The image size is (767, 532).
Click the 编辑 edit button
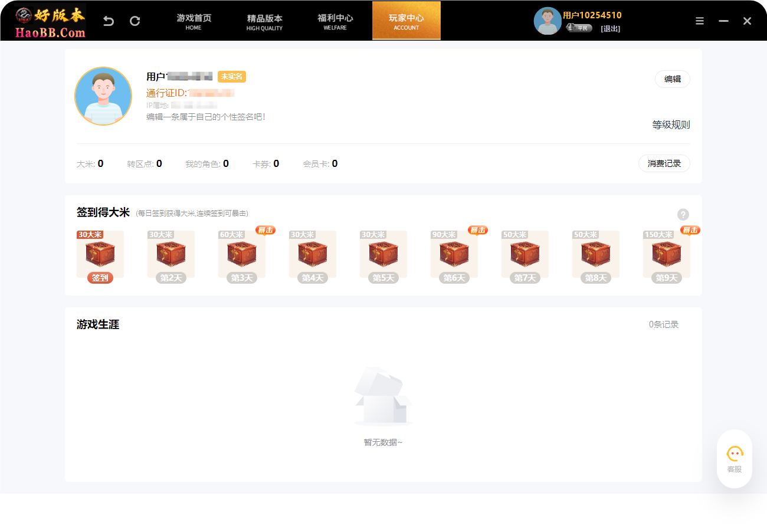(672, 79)
